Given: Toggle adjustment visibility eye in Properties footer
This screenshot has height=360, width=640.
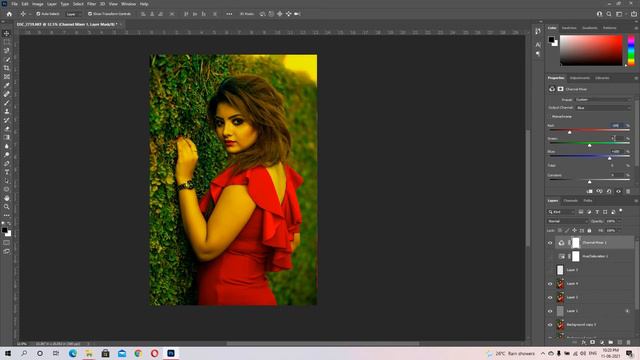Looking at the screenshot, I should (x=618, y=191).
